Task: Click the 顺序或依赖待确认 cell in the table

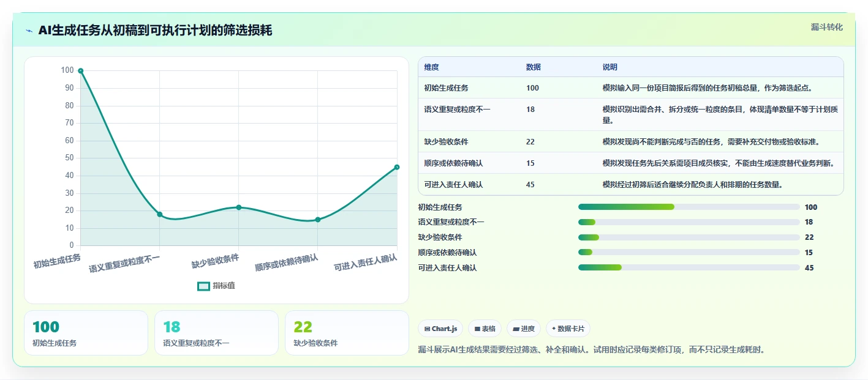Action: [x=453, y=163]
